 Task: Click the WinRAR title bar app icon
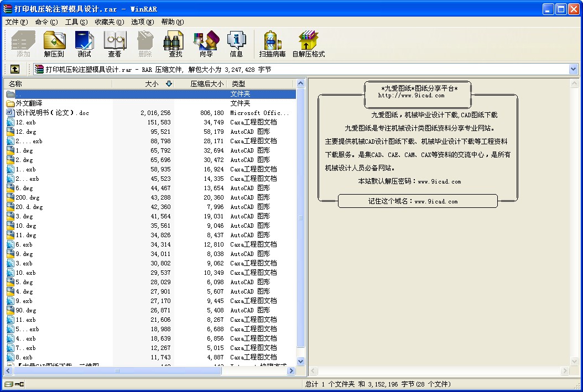7,9
